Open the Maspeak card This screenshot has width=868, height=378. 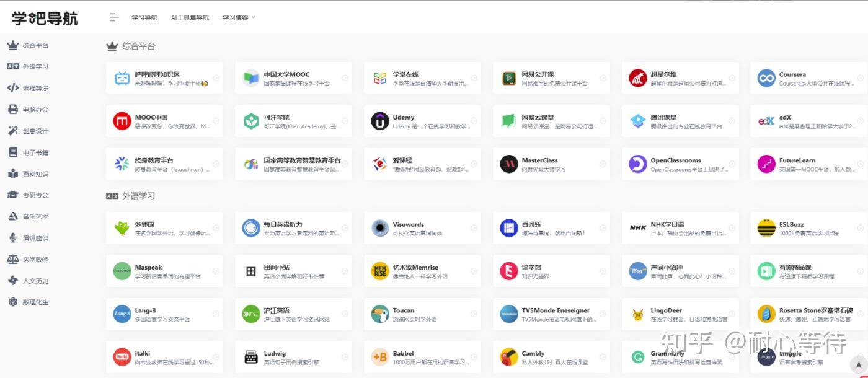coord(165,271)
